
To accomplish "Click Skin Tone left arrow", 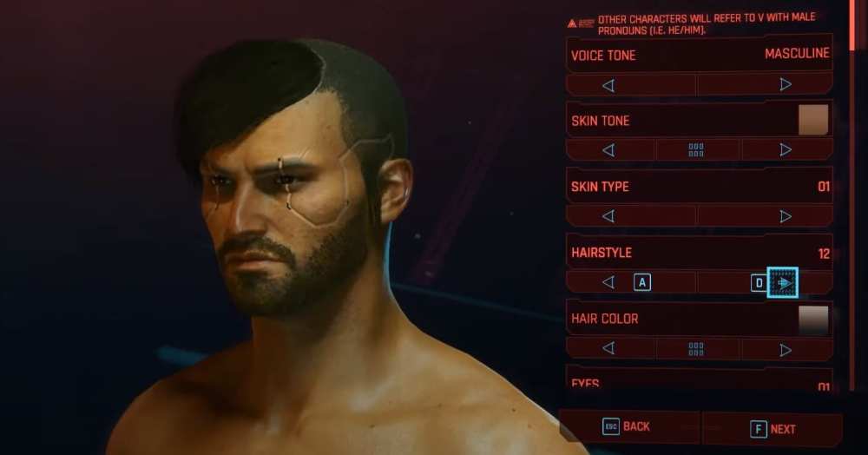I will [608, 150].
